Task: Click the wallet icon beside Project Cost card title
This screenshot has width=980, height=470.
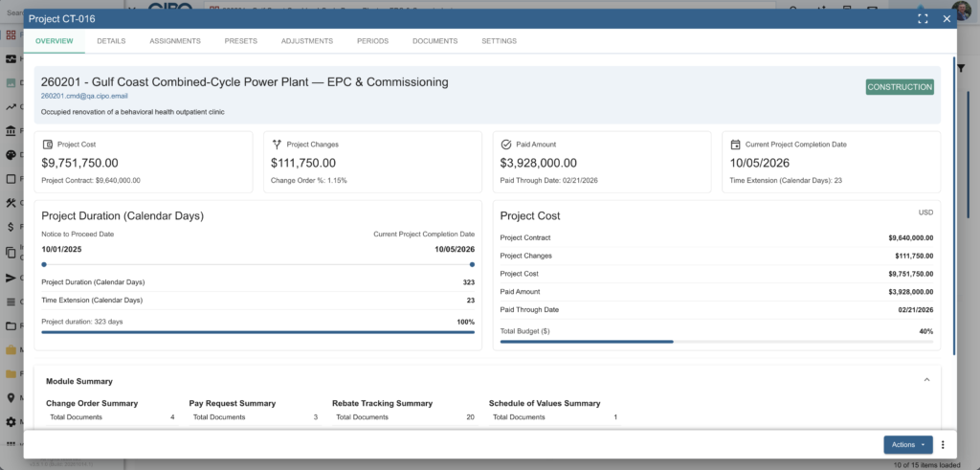Action: (x=48, y=145)
